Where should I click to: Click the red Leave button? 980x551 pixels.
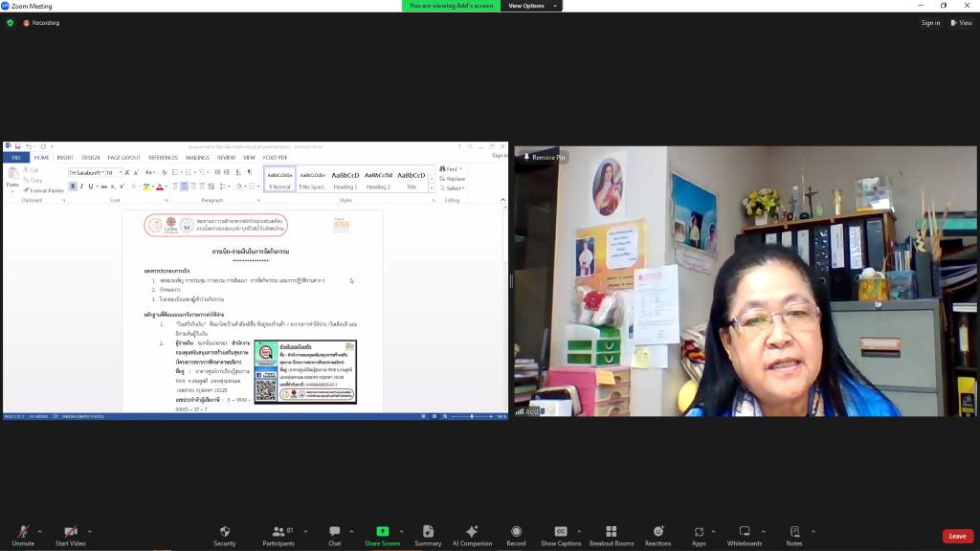point(957,536)
